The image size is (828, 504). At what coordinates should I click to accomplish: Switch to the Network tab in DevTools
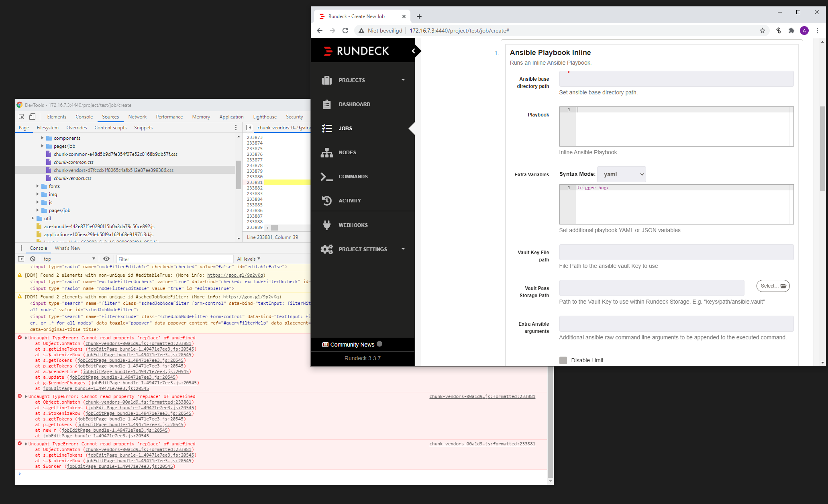point(137,116)
